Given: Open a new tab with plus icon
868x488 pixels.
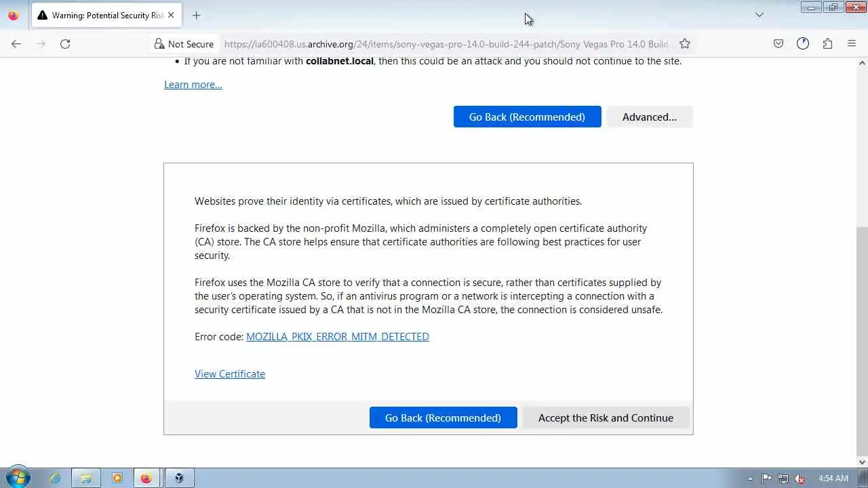Looking at the screenshot, I should click(196, 15).
